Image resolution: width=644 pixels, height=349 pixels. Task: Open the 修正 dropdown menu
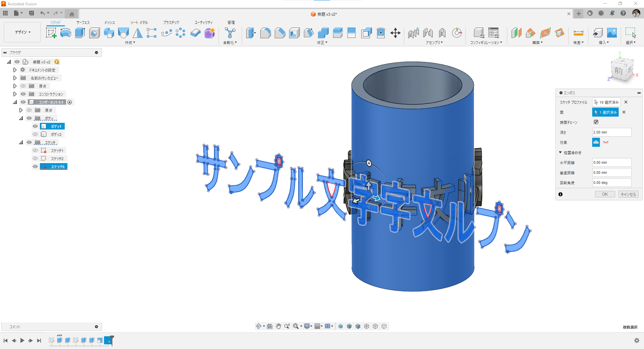322,43
